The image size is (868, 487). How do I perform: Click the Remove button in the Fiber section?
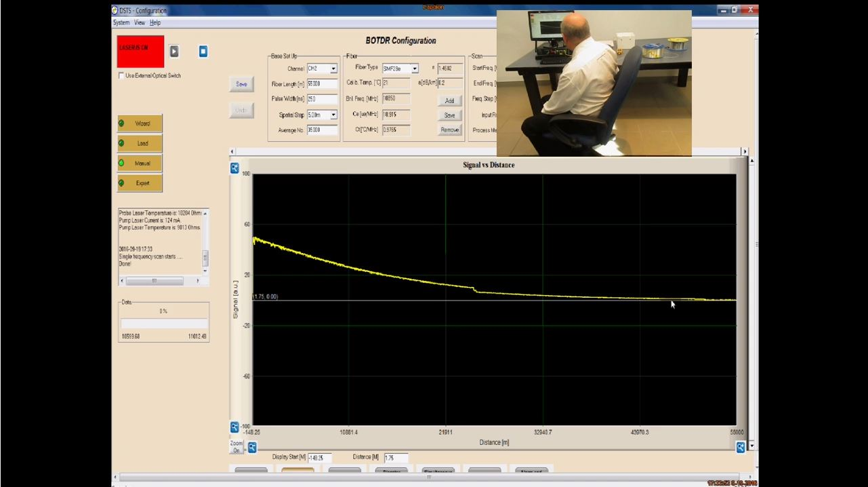click(449, 130)
